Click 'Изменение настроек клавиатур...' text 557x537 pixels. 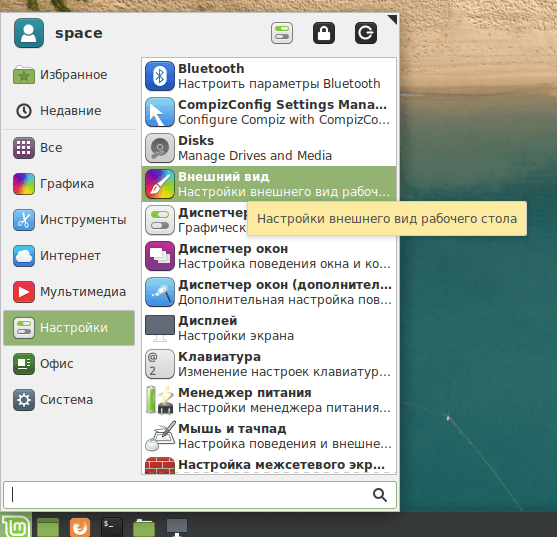[x=284, y=372]
